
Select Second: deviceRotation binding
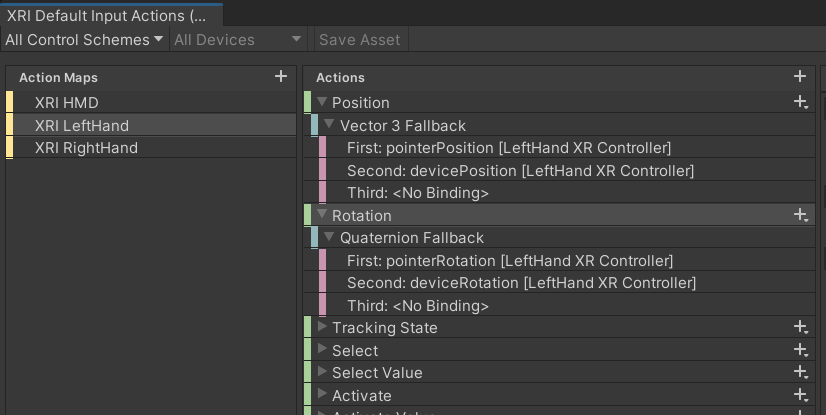(521, 283)
